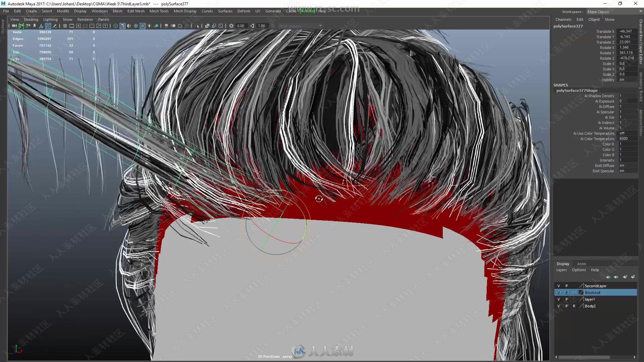This screenshot has width=644, height=362.
Task: Toggle the Isolate Select icon
Action: coord(197,26)
